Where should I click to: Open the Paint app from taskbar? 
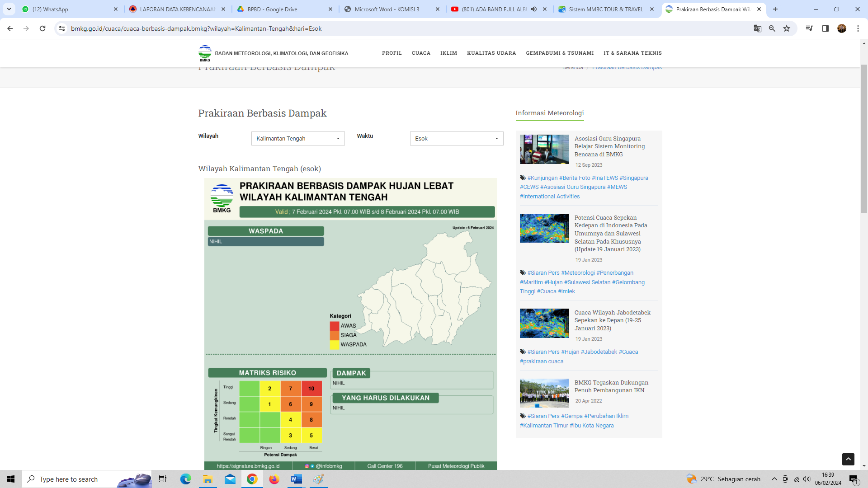(x=318, y=479)
